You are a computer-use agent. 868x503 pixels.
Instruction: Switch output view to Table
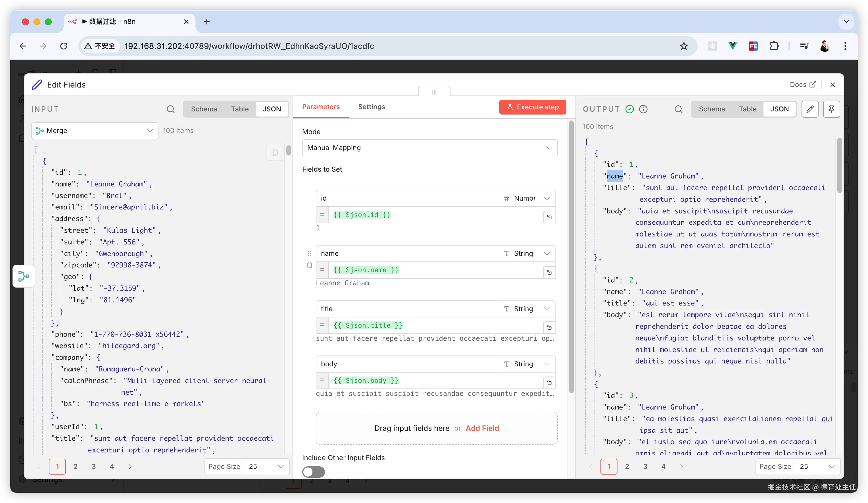point(748,109)
